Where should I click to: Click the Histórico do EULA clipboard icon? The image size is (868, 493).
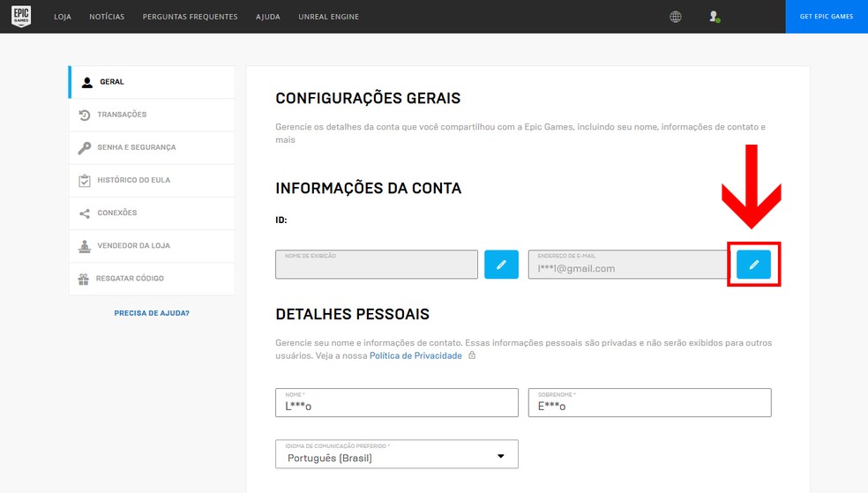(84, 181)
